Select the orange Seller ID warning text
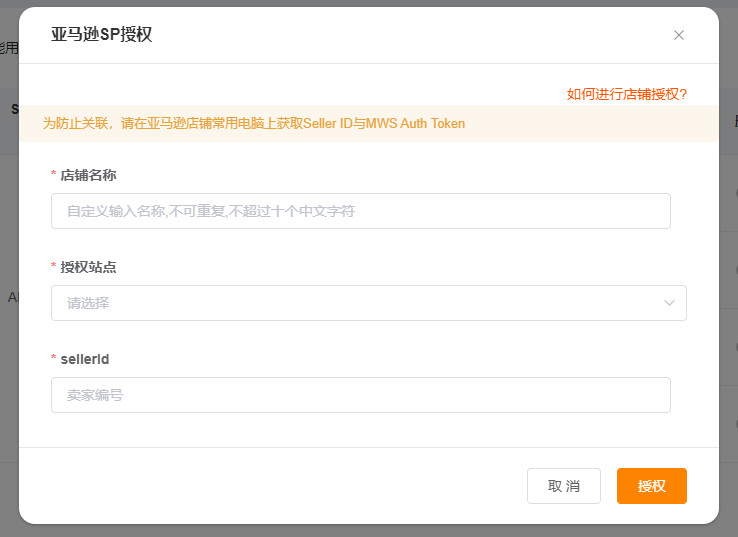Screen dimensions: 738x537 point(254,123)
